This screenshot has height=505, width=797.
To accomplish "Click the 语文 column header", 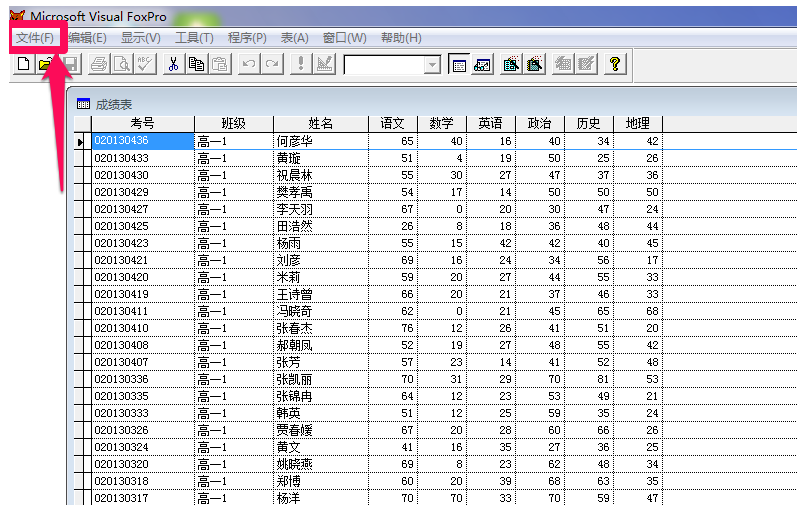I will click(392, 123).
